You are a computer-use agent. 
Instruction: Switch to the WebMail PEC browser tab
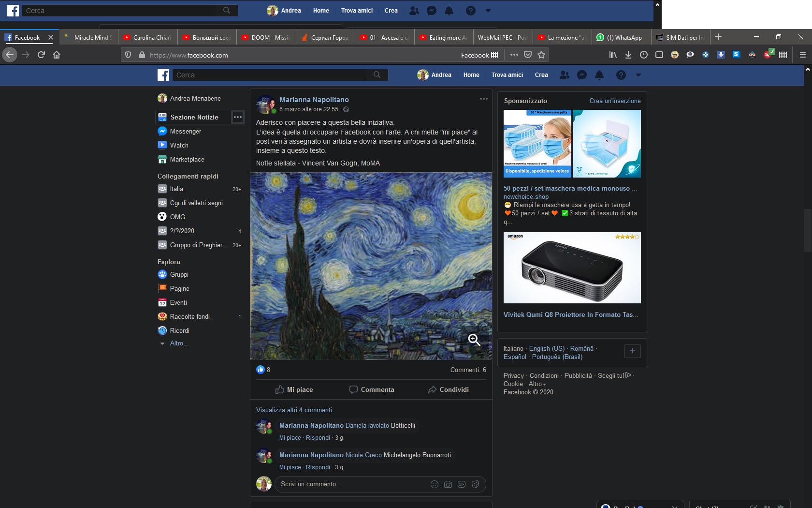tap(503, 37)
